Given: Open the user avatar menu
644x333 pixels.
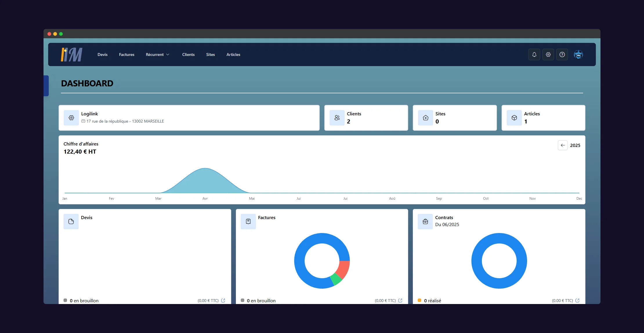Looking at the screenshot, I should pos(578,54).
